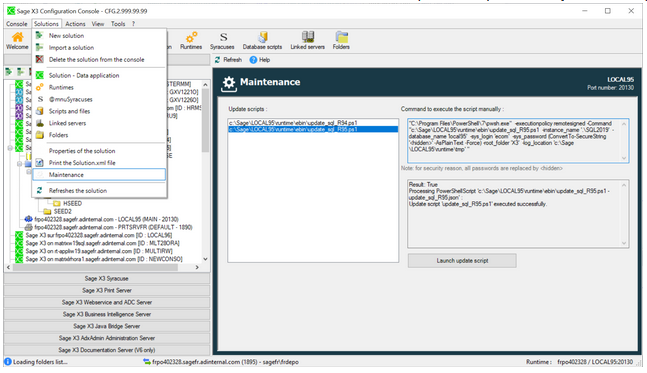Select update_sql_R94.ps1 in Update scripts
The height and width of the screenshot is (373, 647).
pyautogui.click(x=293, y=123)
